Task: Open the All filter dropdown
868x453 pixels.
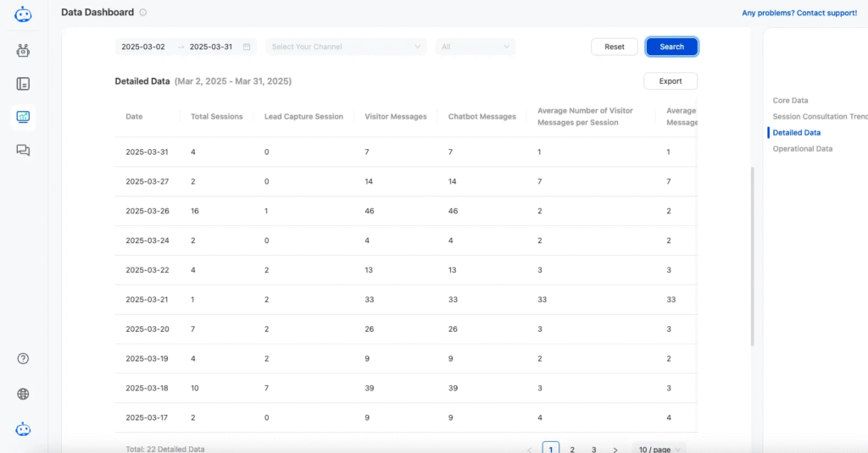Action: click(x=476, y=47)
